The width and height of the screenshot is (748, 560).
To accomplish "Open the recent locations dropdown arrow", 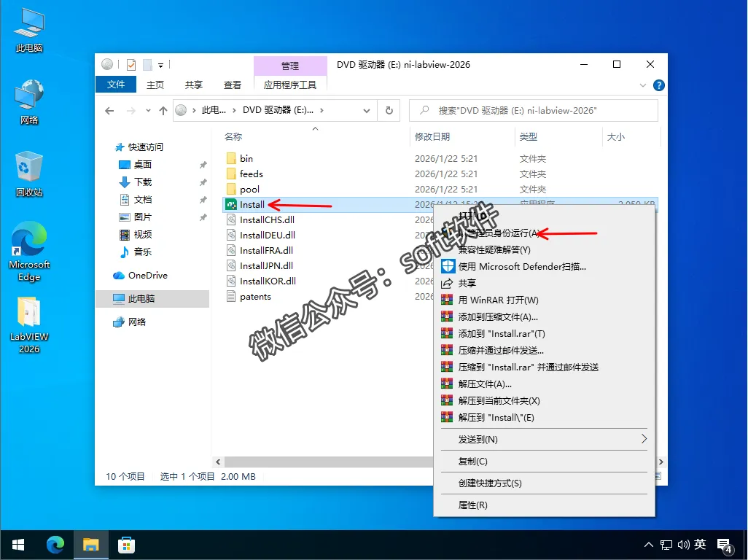I will [x=148, y=111].
